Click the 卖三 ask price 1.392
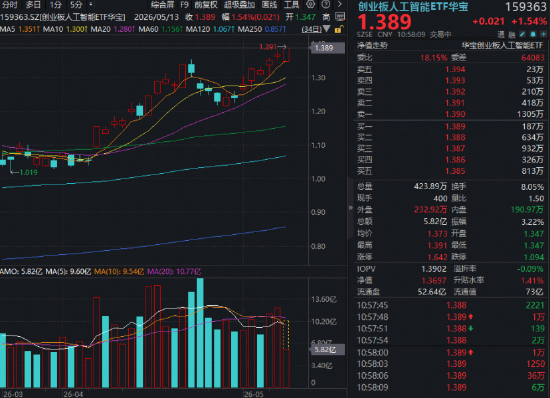The image size is (550, 398). tap(455, 92)
